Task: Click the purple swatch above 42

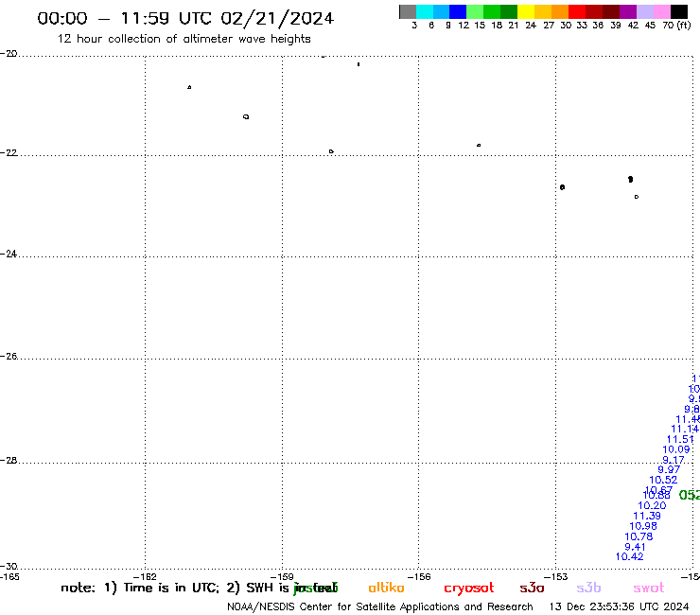Action: point(628,11)
